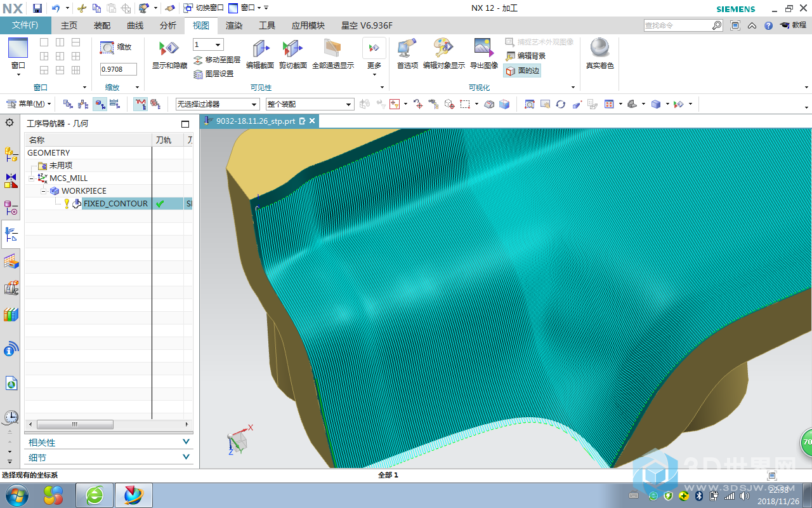The width and height of the screenshot is (812, 508).
Task: Click the Undo arrow icon
Action: (56, 8)
